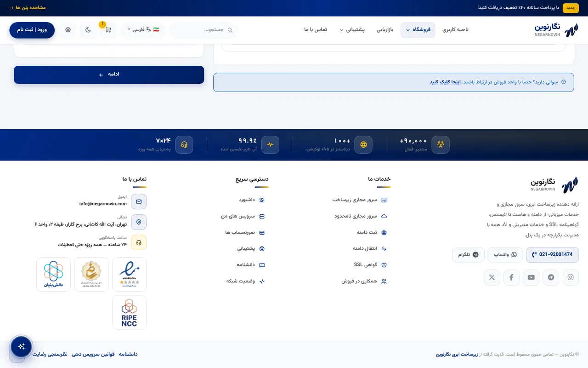Open the Telegram round social icon
The image size is (588, 368).
tap(551, 277)
